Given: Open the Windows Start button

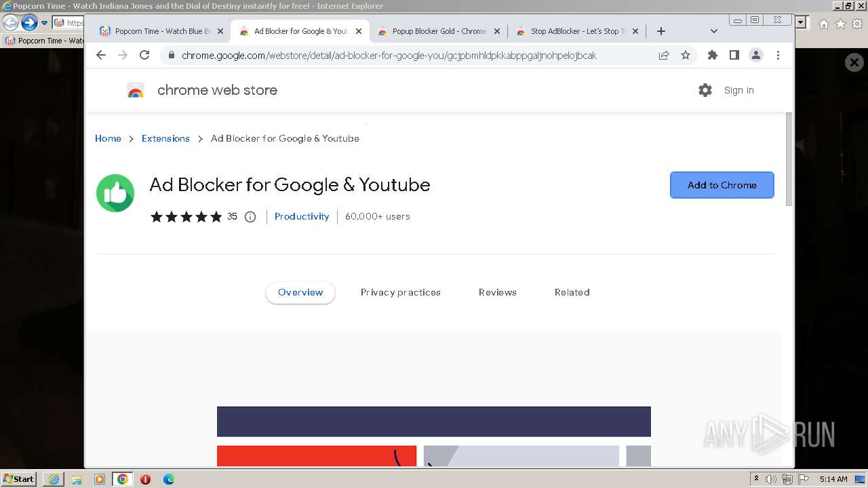Looking at the screenshot, I should (x=18, y=479).
